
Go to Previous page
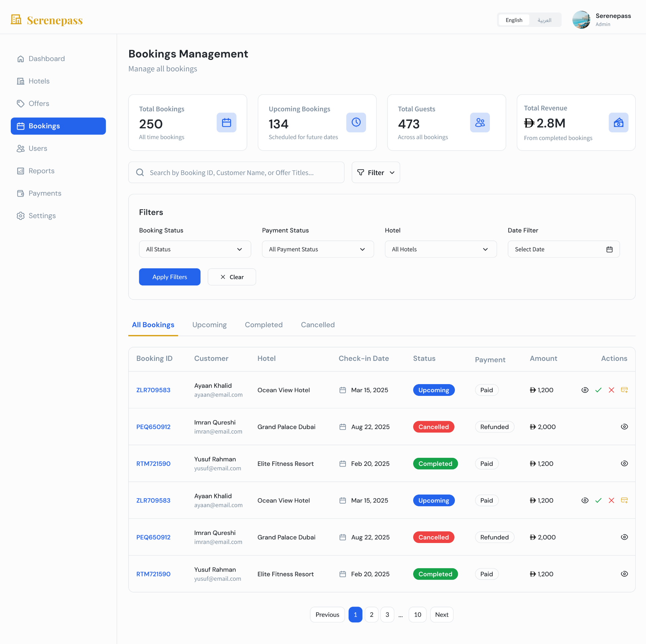click(327, 615)
